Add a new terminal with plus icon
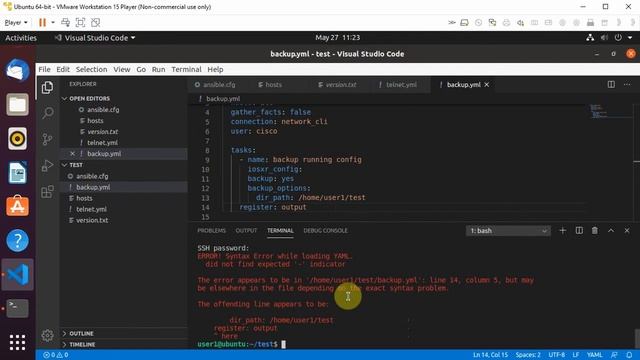The width and height of the screenshot is (640, 360). pos(562,231)
